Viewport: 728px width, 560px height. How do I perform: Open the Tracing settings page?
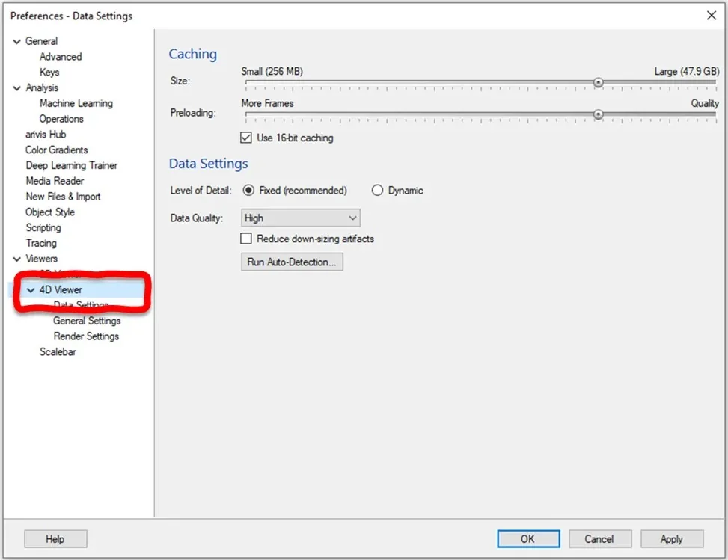pyautogui.click(x=41, y=243)
